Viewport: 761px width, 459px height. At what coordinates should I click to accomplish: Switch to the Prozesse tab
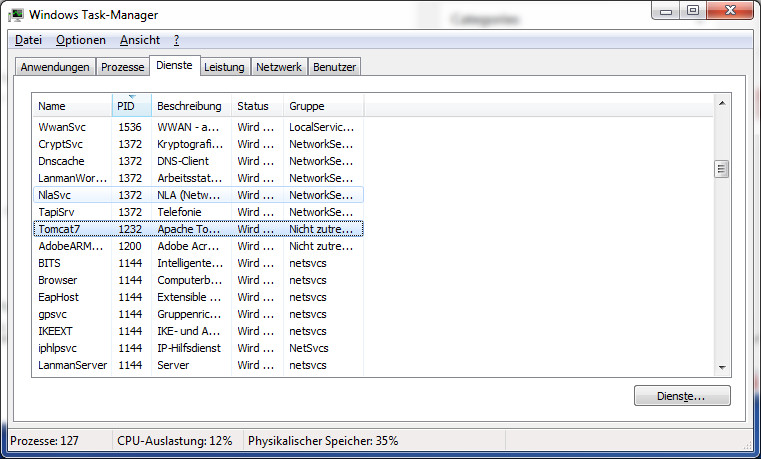(122, 67)
